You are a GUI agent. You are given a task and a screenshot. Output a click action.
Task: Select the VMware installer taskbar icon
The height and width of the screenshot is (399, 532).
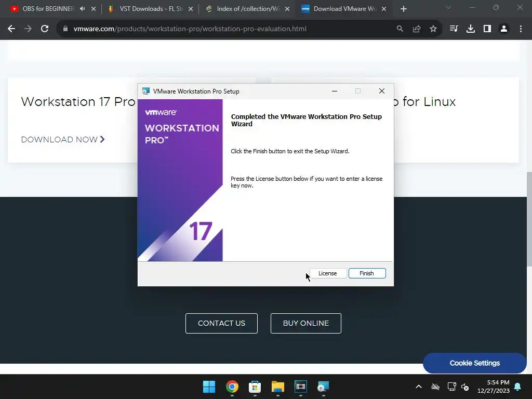323,387
